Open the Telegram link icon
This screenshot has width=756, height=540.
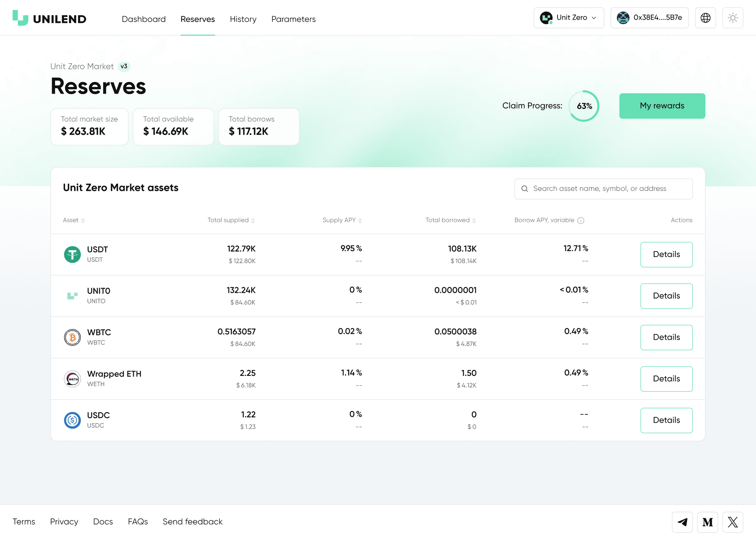[682, 522]
